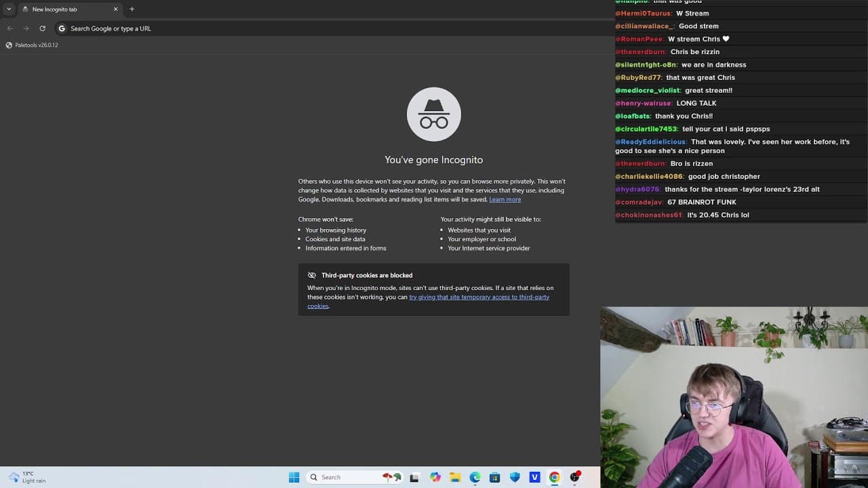
Task: Open the dark round app with red badge
Action: (575, 477)
